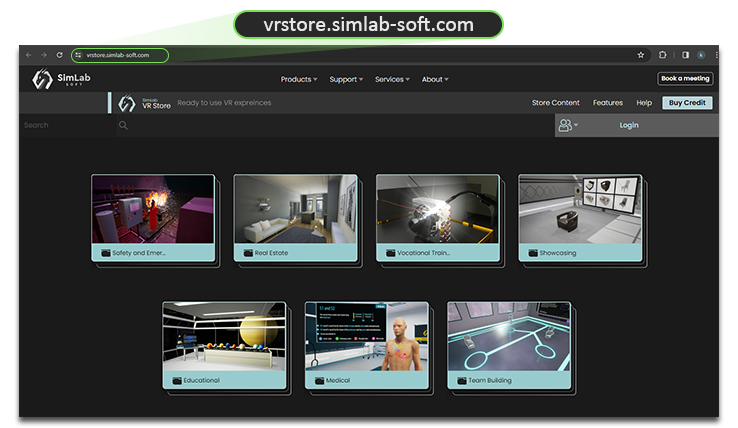Click the 'Real Estate' card label
The width and height of the screenshot is (738, 428).
click(271, 253)
